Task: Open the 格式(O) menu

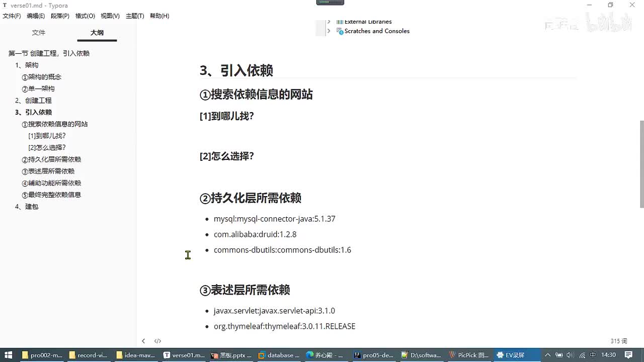Action: (x=85, y=16)
